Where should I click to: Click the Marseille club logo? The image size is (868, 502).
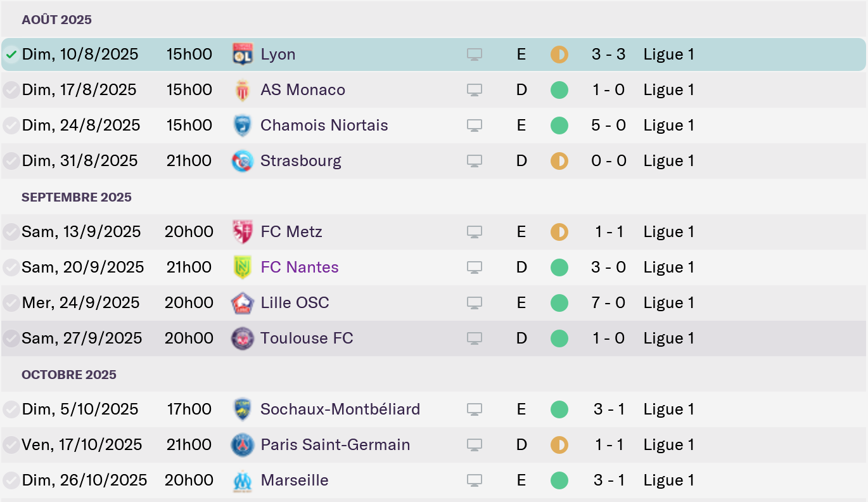click(x=243, y=480)
